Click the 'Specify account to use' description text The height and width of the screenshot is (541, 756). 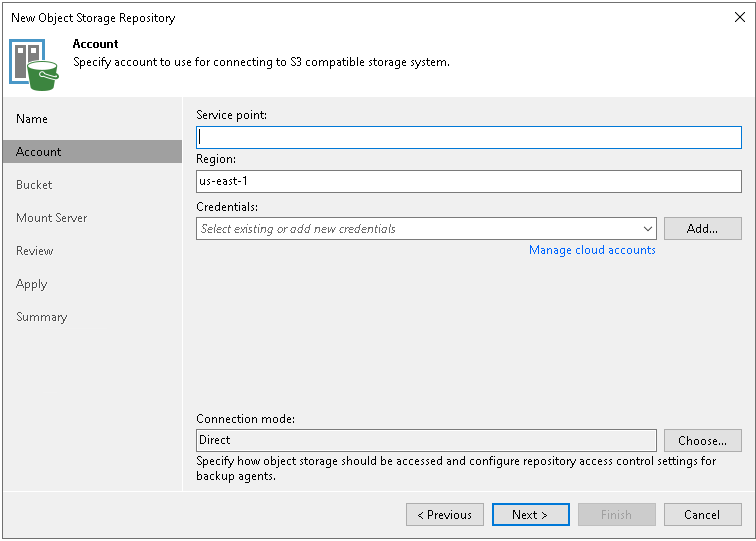click(x=261, y=62)
